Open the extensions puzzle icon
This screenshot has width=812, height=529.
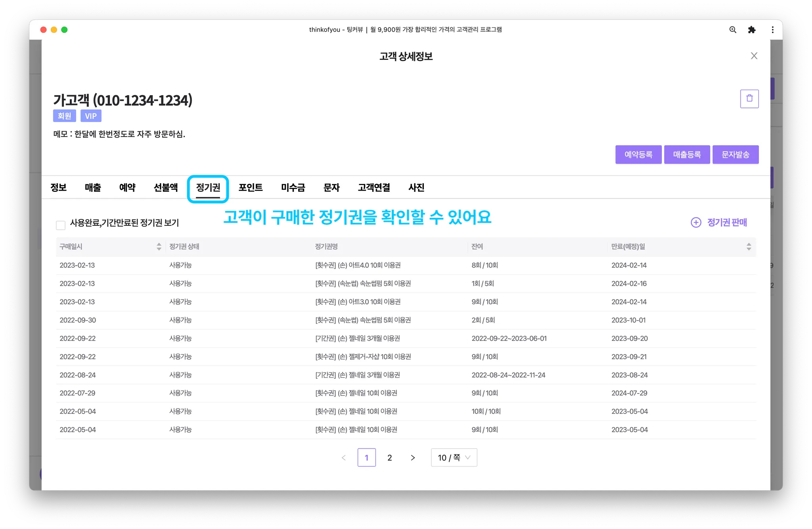[751, 30]
